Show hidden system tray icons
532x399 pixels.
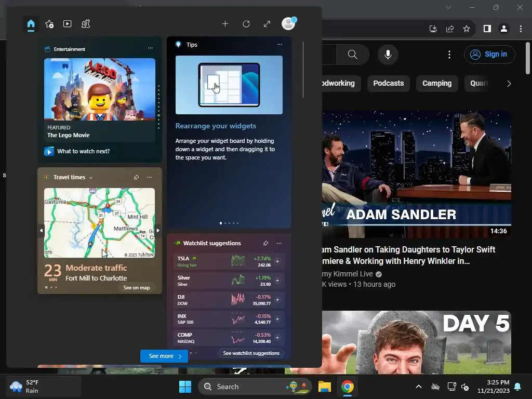point(419,387)
